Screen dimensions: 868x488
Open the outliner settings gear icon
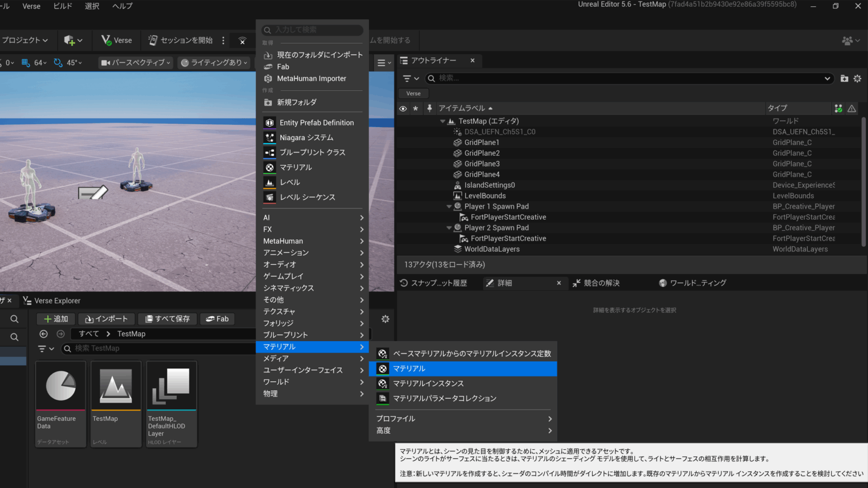click(x=858, y=79)
